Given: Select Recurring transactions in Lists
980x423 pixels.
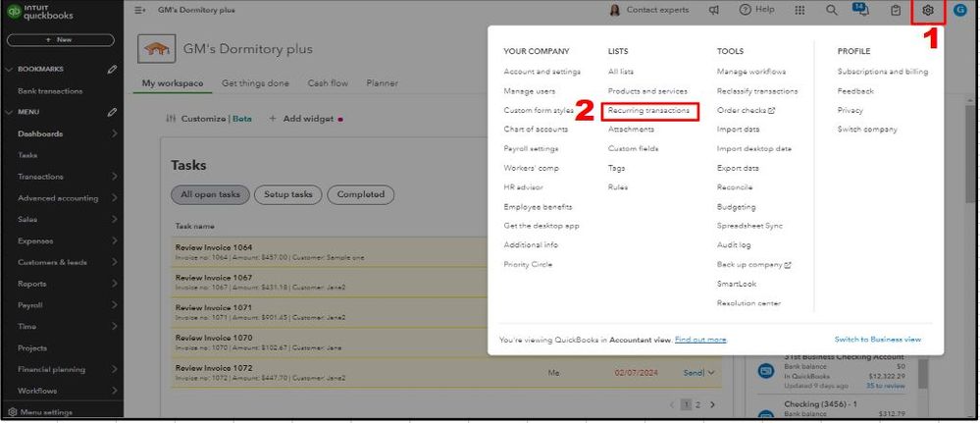Looking at the screenshot, I should pos(648,111).
